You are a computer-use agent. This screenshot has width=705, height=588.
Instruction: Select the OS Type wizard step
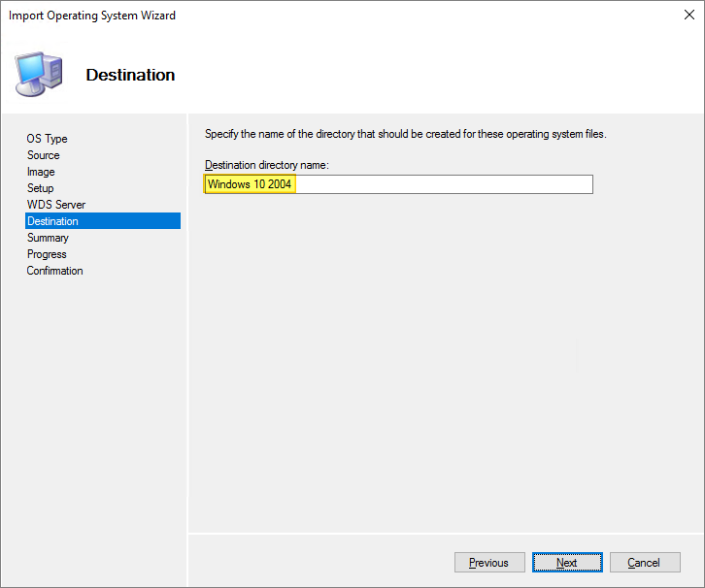48,139
